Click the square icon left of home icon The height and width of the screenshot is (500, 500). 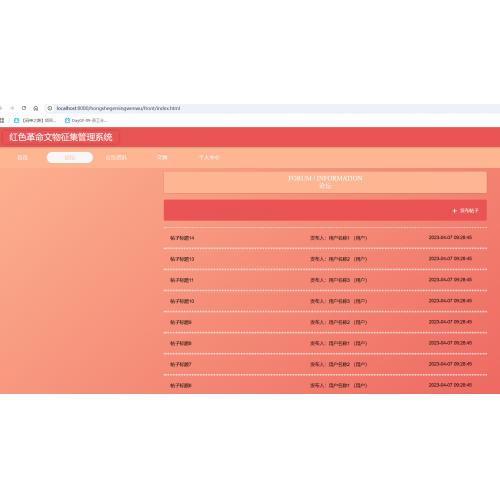tap(24, 108)
